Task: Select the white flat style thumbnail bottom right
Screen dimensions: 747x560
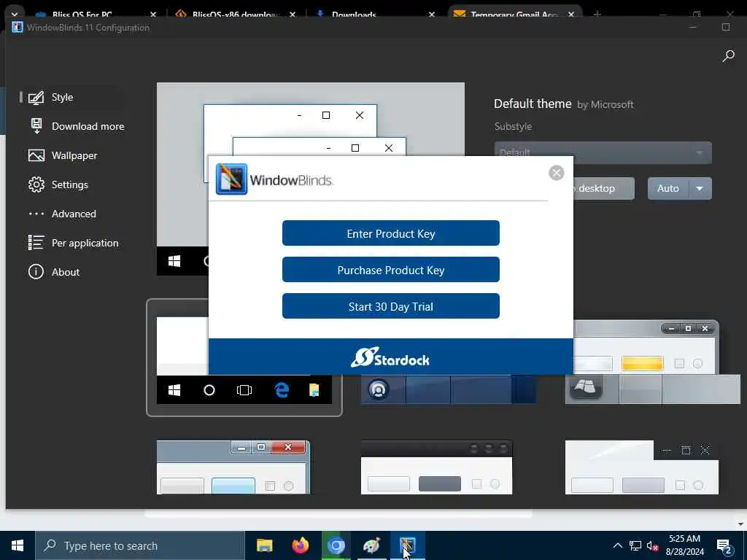Action: point(642,467)
